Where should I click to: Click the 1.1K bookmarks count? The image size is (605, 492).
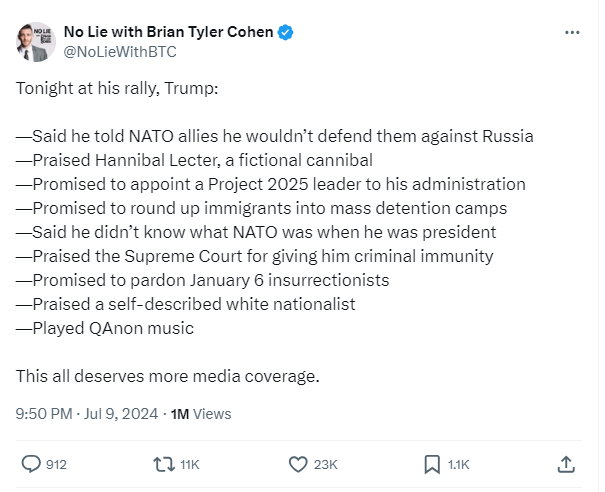coord(459,464)
